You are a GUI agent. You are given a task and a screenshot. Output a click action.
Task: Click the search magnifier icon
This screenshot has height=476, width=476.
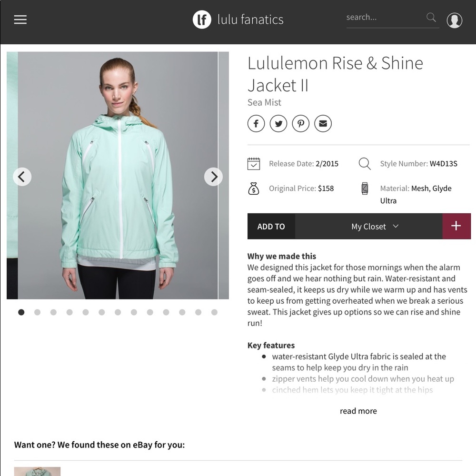click(x=431, y=18)
